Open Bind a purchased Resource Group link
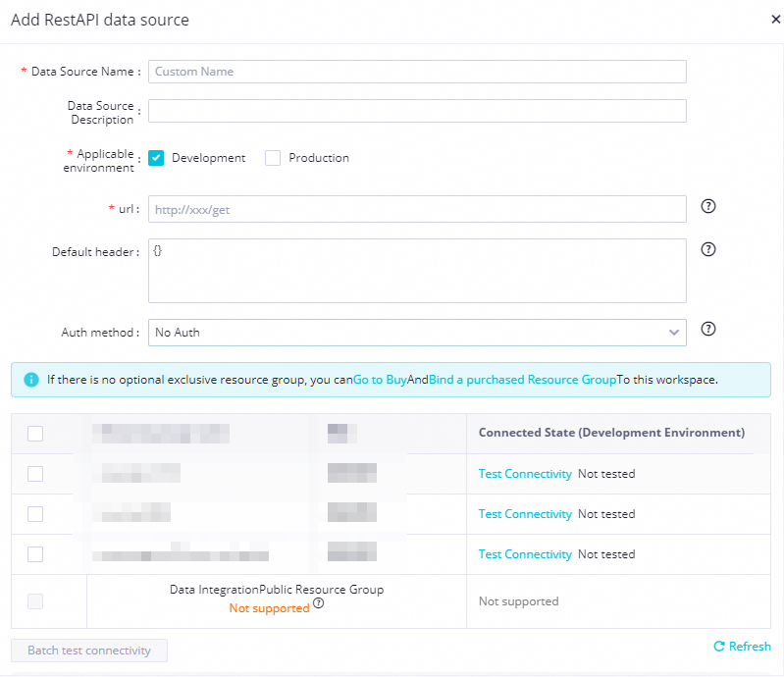Viewport: 784px width, 677px height. pyautogui.click(x=522, y=380)
